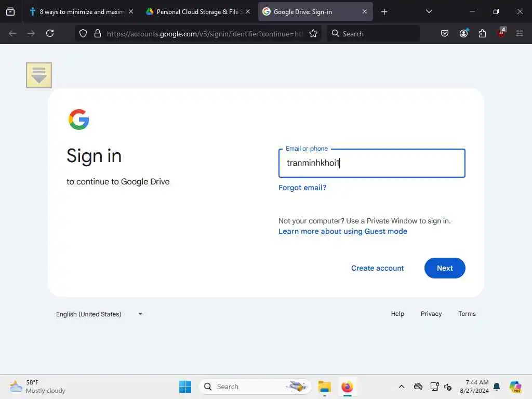Image resolution: width=532 pixels, height=399 pixels.
Task: Click the yellow down-arrow overlay icon
Action: pyautogui.click(x=39, y=75)
